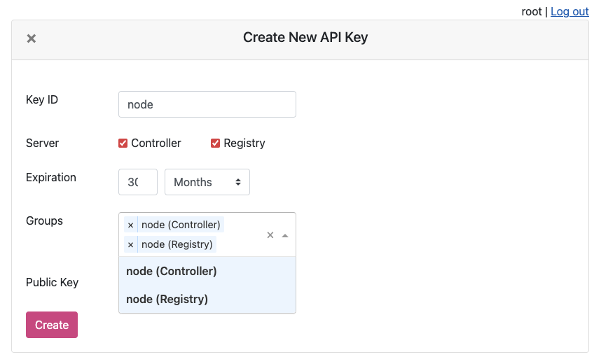Click the Log out link
The width and height of the screenshot is (594, 364).
pos(569,11)
